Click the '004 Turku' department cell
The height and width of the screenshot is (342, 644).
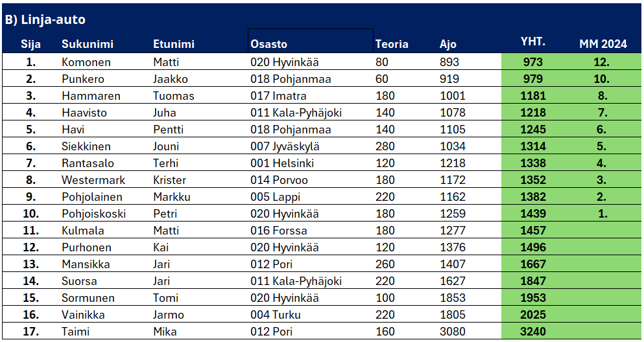(276, 315)
